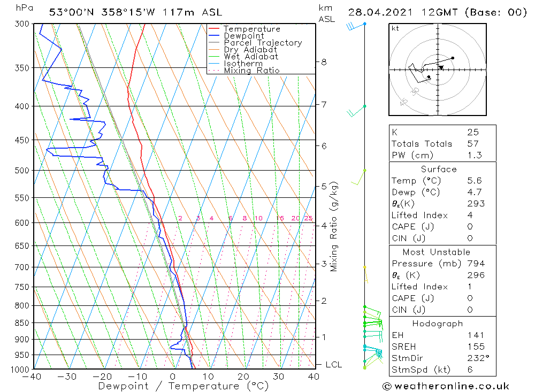This screenshot has width=535, height=392.
Task: Click the Dewpoint legend entry
Action: [243, 36]
